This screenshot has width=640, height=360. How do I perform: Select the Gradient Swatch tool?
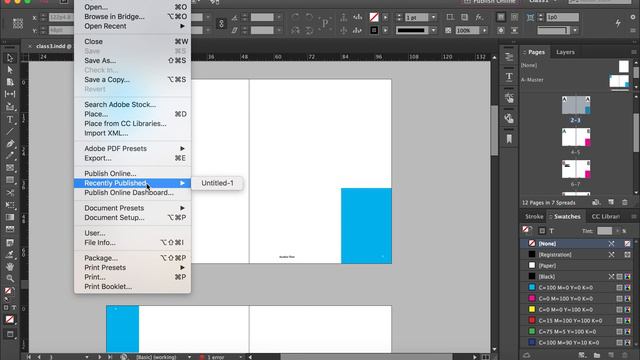point(10,217)
